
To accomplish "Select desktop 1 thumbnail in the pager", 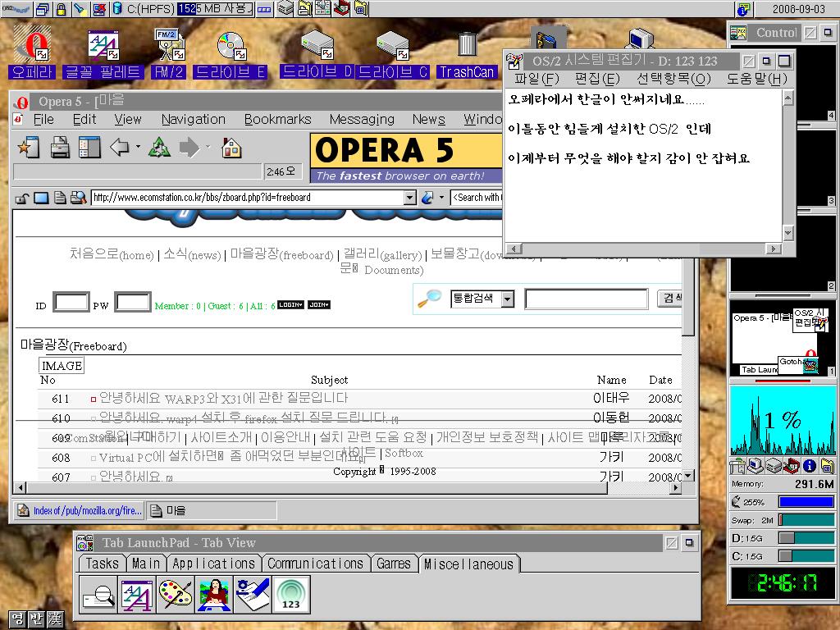I will coord(783,340).
